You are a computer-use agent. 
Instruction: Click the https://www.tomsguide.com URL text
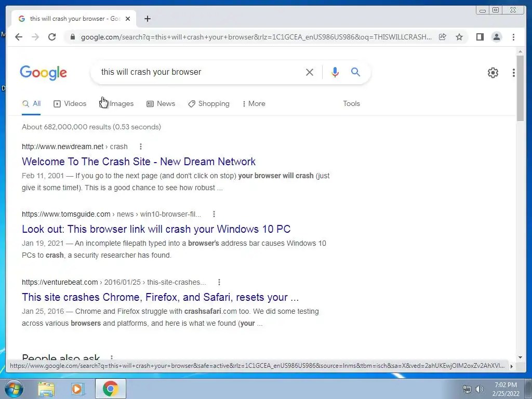tap(66, 214)
